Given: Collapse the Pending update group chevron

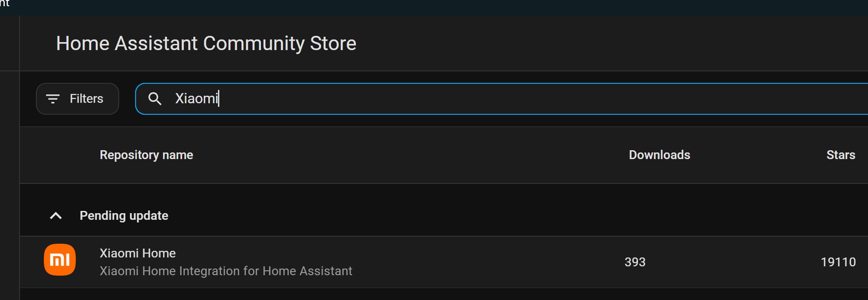Looking at the screenshot, I should [x=56, y=216].
